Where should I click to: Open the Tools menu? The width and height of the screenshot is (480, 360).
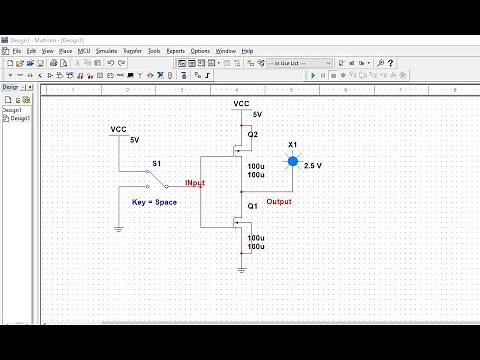click(154, 51)
